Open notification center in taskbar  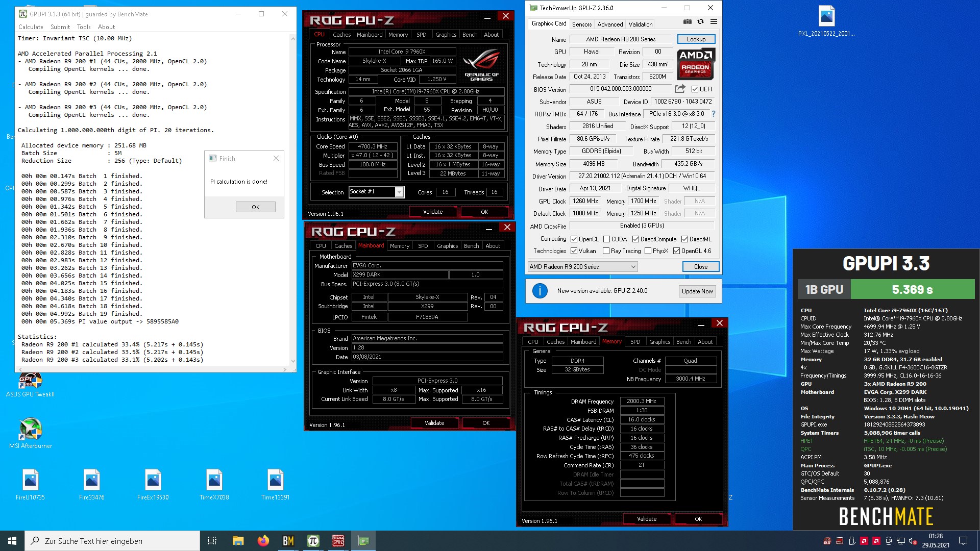963,541
